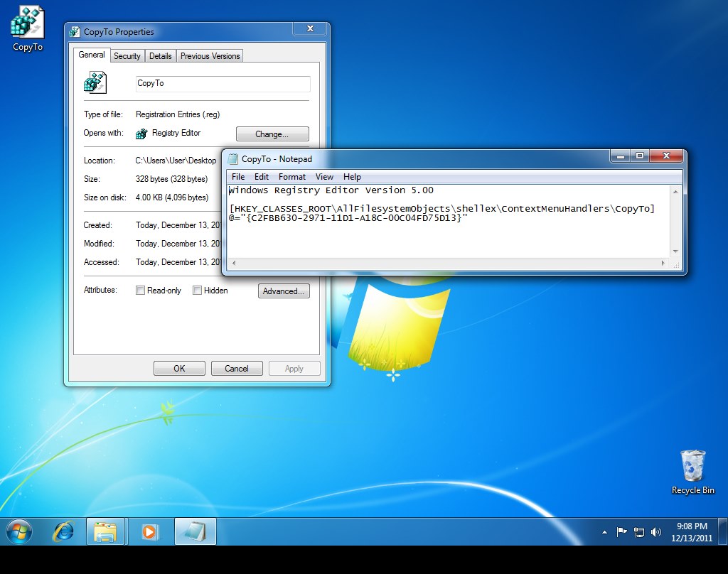Screen dimensions: 728x574
Task: Open the Help menu in Notepad
Action: [x=352, y=177]
